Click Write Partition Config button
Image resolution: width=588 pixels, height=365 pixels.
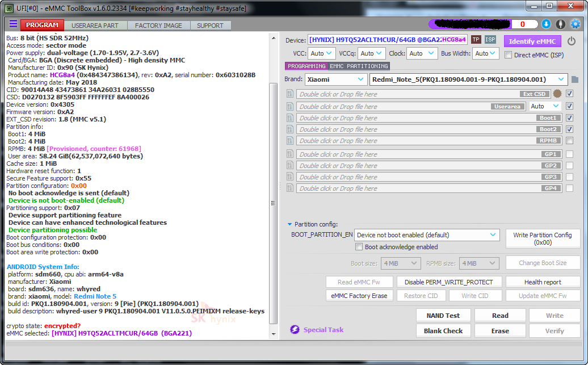[x=542, y=238]
